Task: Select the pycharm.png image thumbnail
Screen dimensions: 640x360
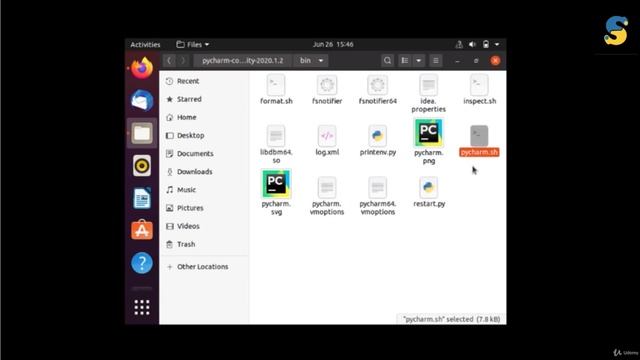Action: coord(429,133)
